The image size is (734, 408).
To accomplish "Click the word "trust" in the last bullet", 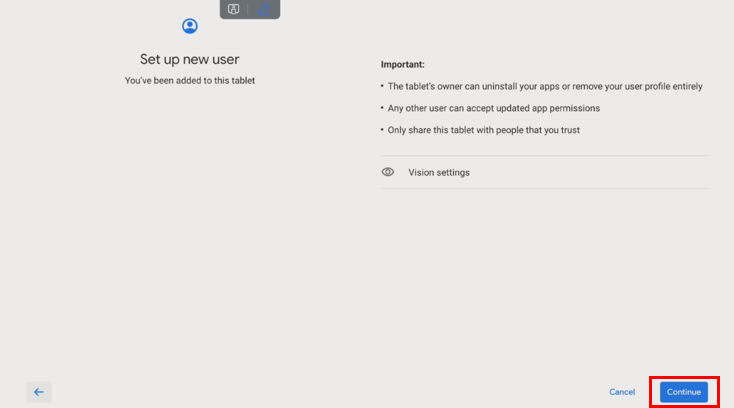I will tap(569, 130).
